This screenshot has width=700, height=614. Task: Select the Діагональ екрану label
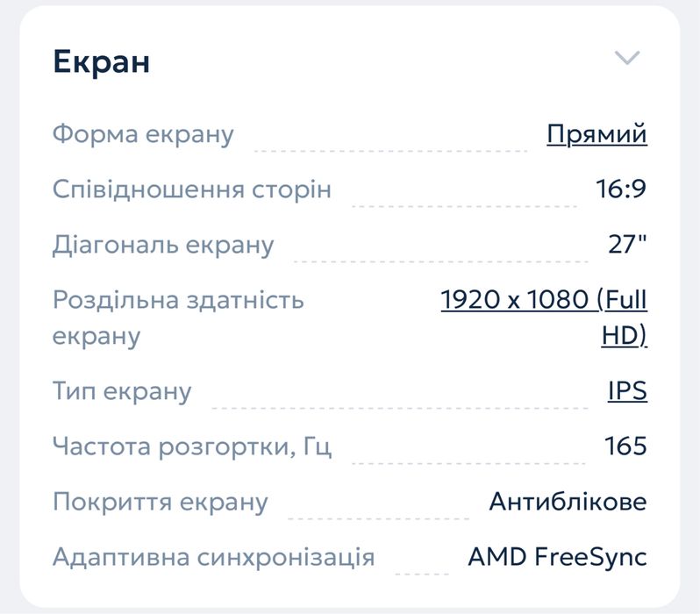tap(163, 245)
